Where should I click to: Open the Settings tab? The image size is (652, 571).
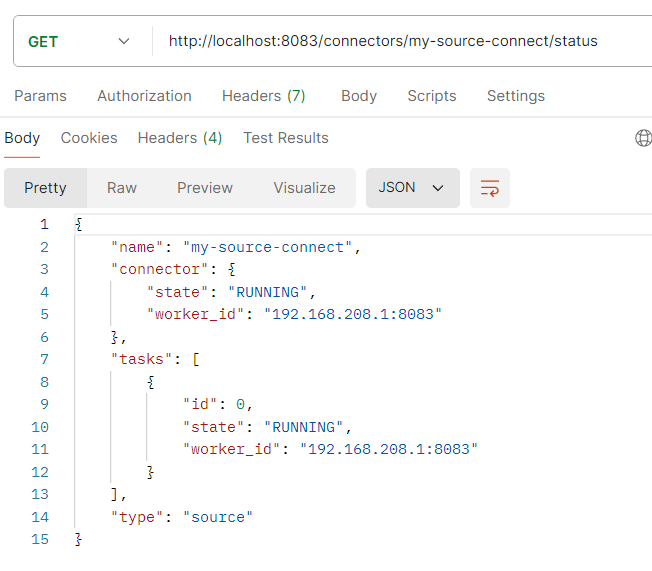516,96
